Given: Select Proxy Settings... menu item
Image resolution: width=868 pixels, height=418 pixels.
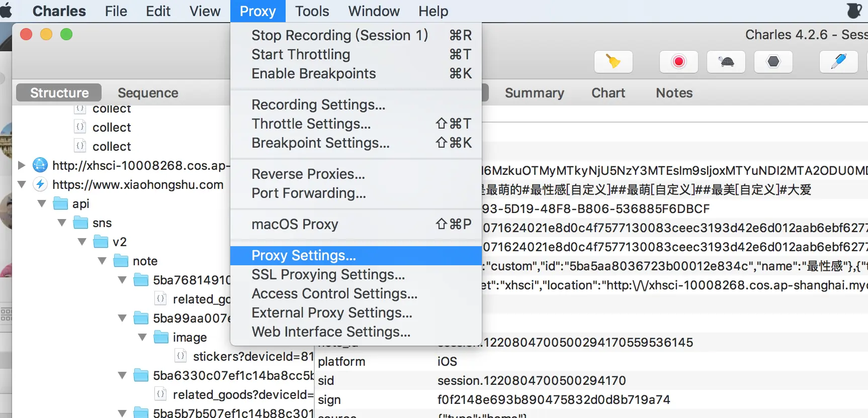Looking at the screenshot, I should (356, 256).
